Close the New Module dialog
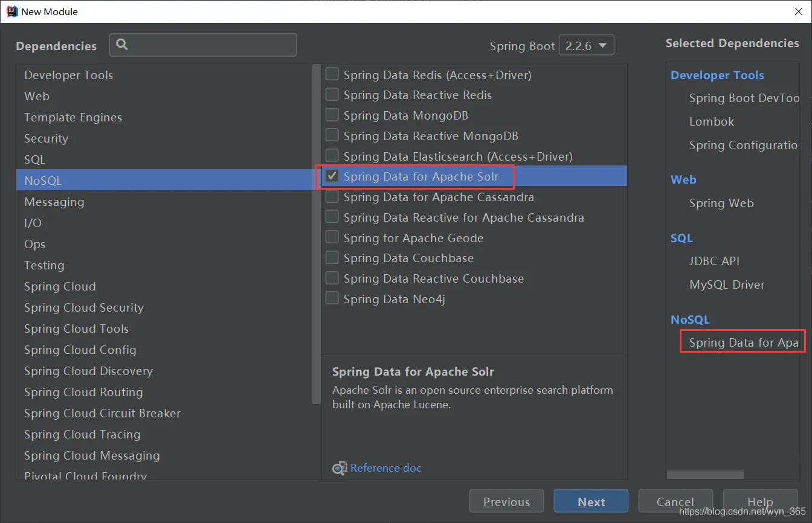The width and height of the screenshot is (812, 523). pos(798,11)
